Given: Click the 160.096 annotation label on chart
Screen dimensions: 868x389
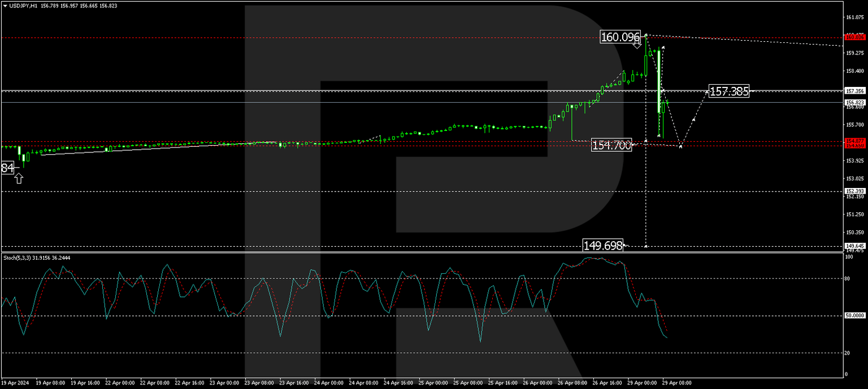Looking at the screenshot, I should (620, 37).
